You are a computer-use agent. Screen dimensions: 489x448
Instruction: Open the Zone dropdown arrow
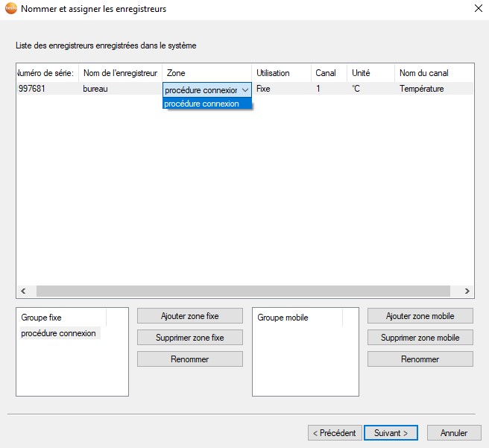[x=245, y=89]
